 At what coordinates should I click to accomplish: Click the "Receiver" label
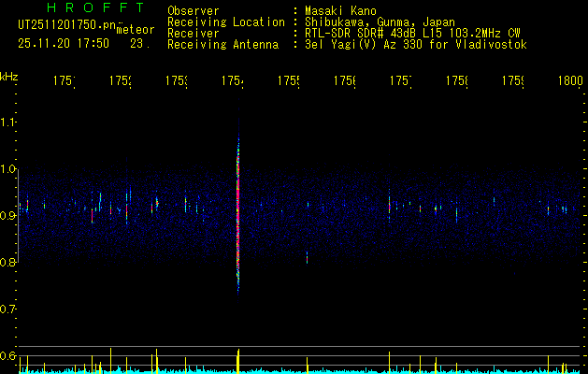194,34
